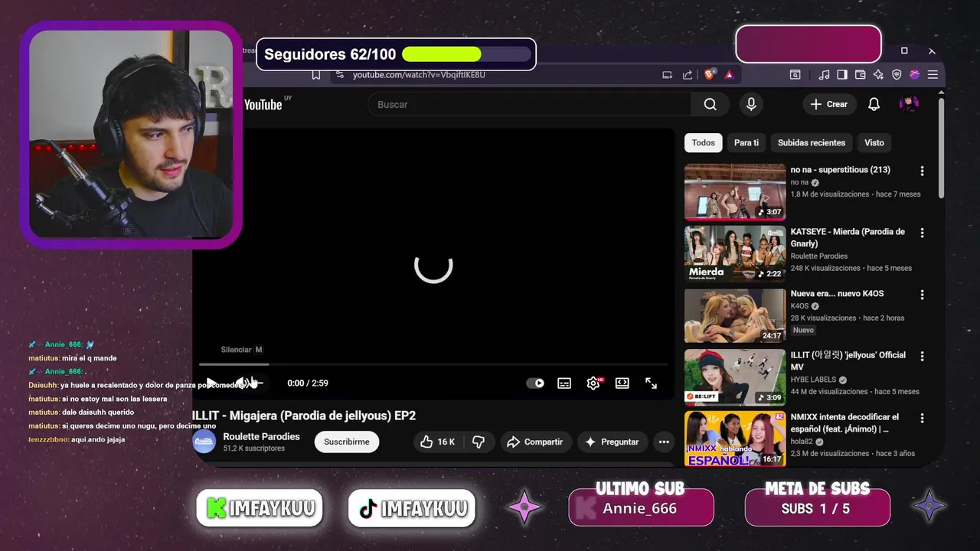The height and width of the screenshot is (551, 980).
Task: Toggle the autoplay switch in player
Action: pos(535,383)
